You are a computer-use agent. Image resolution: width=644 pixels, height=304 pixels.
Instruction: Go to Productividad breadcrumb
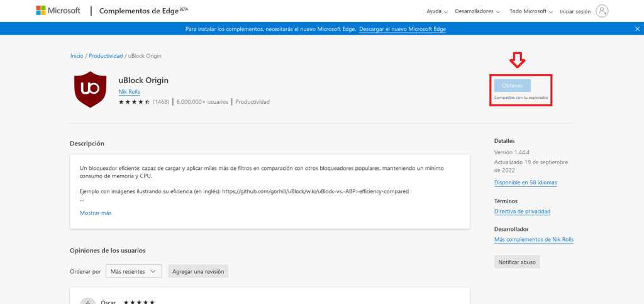pyautogui.click(x=106, y=56)
